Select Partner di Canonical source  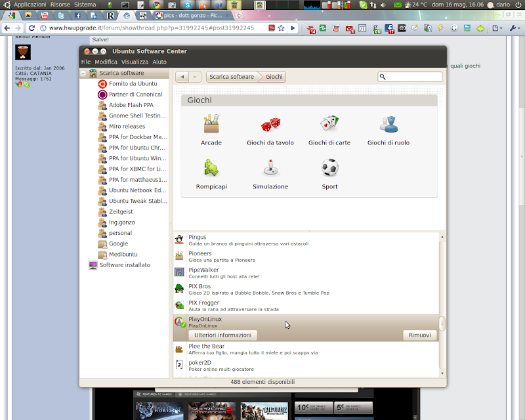coord(131,94)
